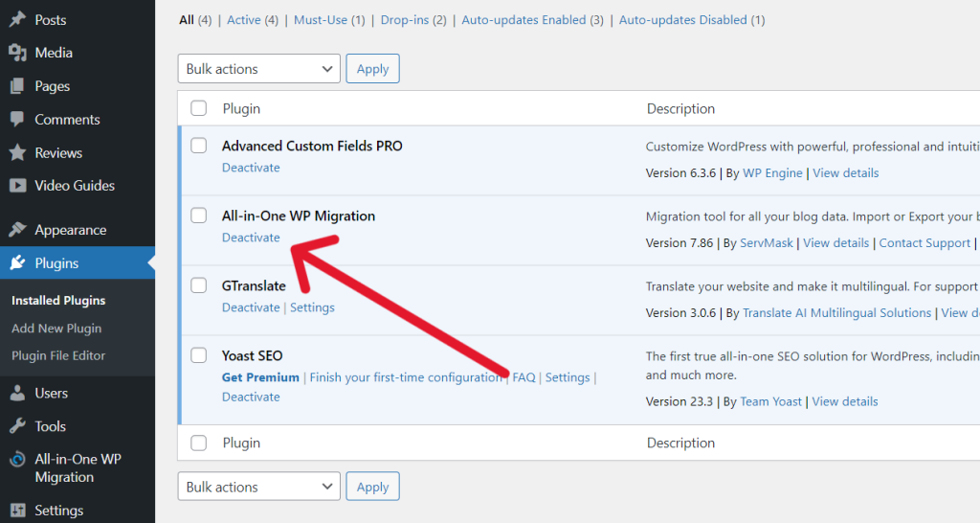
Task: View details for Yoast SEO
Action: tap(845, 401)
